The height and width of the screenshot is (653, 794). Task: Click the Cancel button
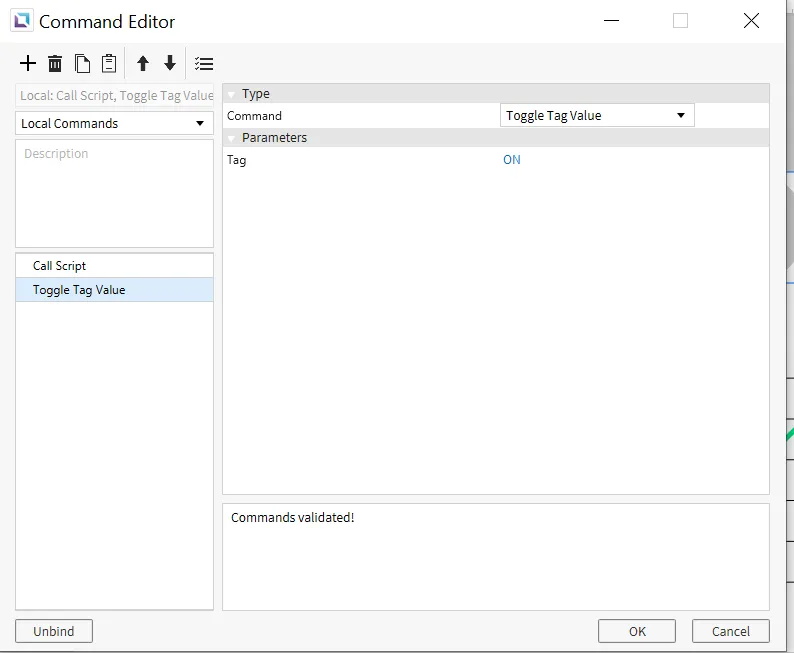730,631
